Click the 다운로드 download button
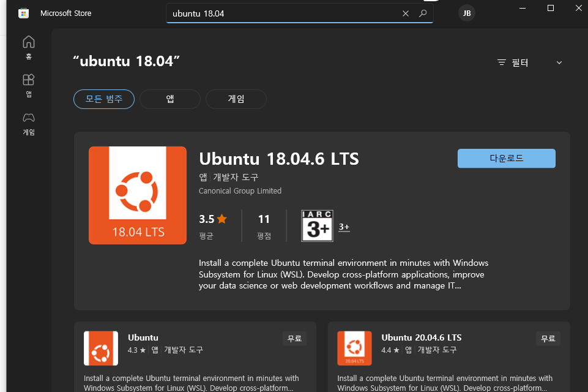The height and width of the screenshot is (392, 588). coord(506,159)
